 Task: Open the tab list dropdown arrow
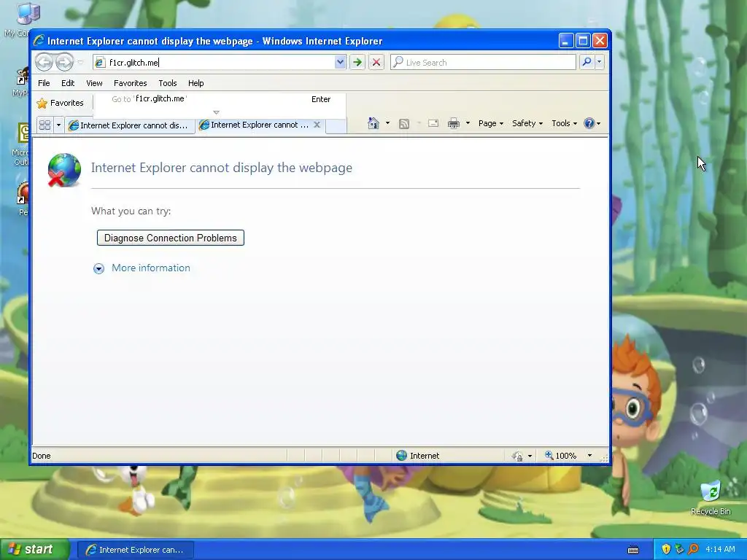[58, 125]
